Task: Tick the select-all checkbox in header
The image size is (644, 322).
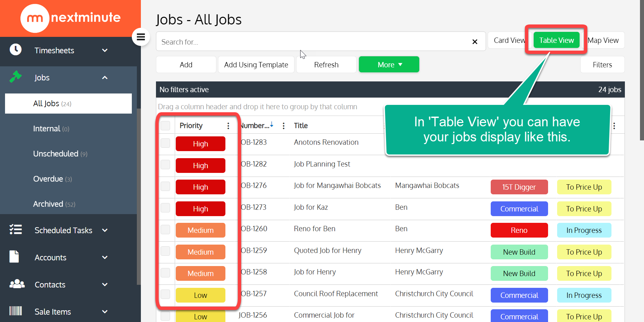Action: click(165, 126)
